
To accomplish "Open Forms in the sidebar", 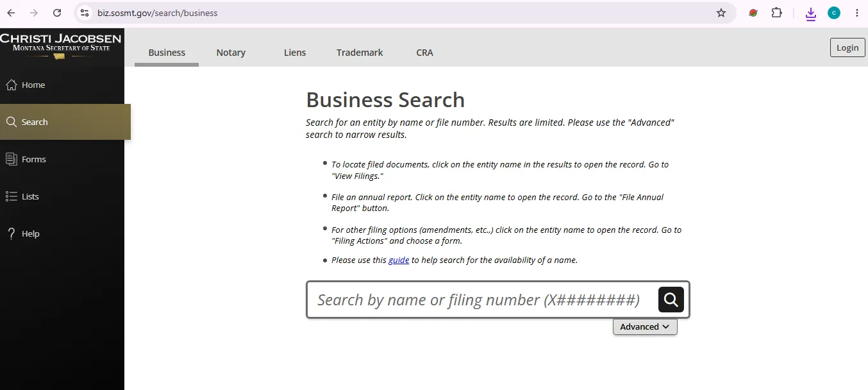I will click(x=62, y=159).
